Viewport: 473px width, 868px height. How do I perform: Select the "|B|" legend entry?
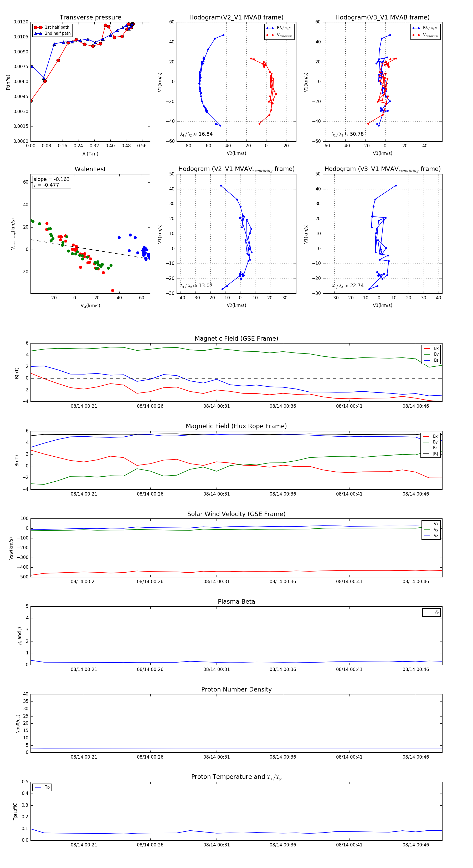(x=431, y=454)
